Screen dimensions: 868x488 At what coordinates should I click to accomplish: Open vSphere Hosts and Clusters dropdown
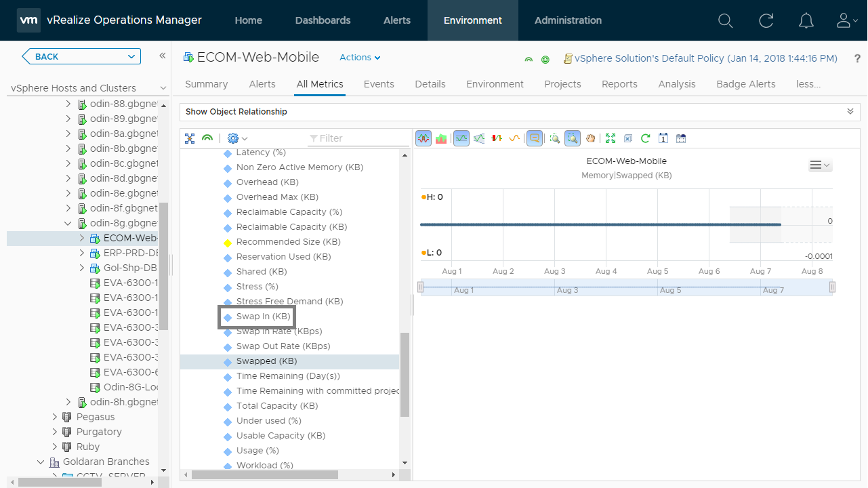(88, 88)
